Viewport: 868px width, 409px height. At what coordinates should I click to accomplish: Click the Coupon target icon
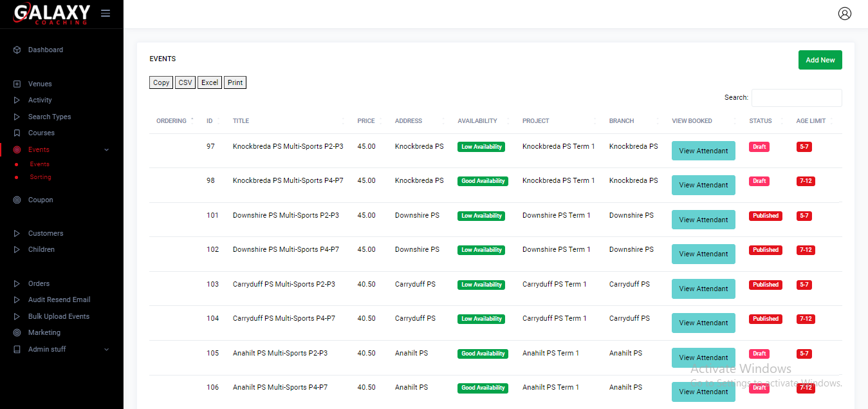coord(17,200)
